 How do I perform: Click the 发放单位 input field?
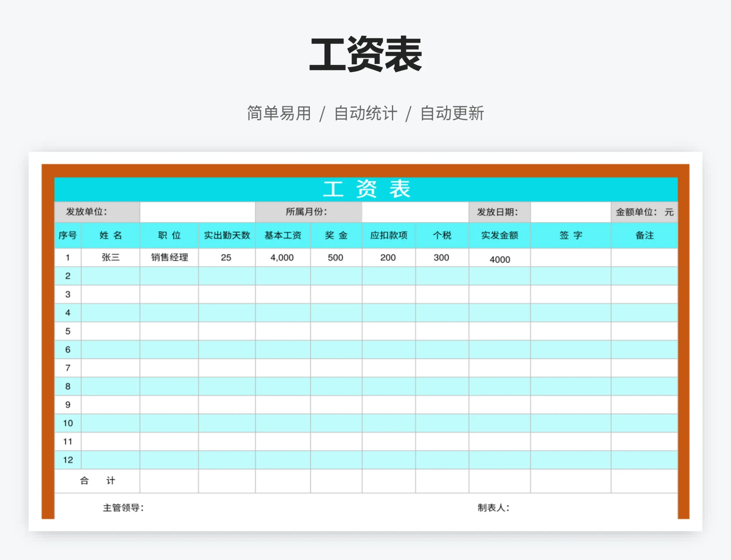coord(197,213)
